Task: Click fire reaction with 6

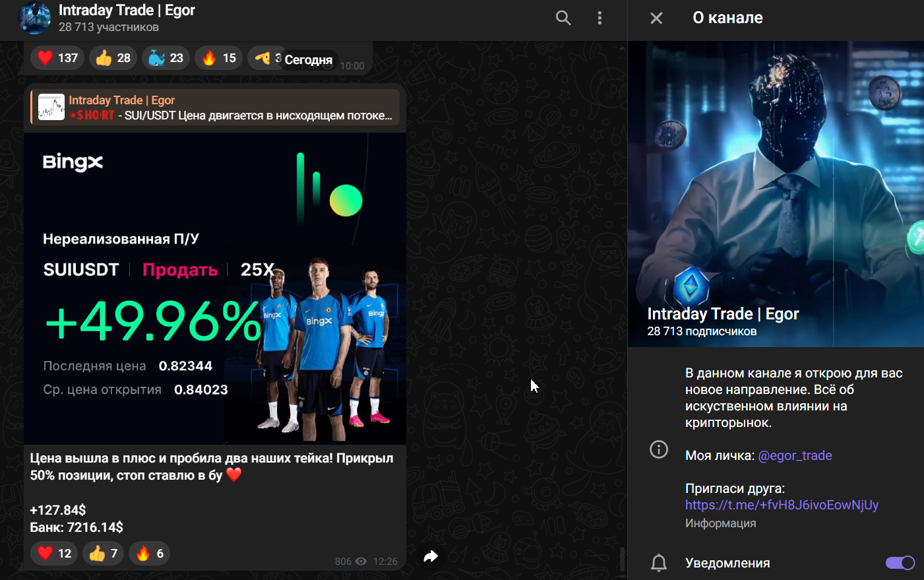Action: [149, 553]
